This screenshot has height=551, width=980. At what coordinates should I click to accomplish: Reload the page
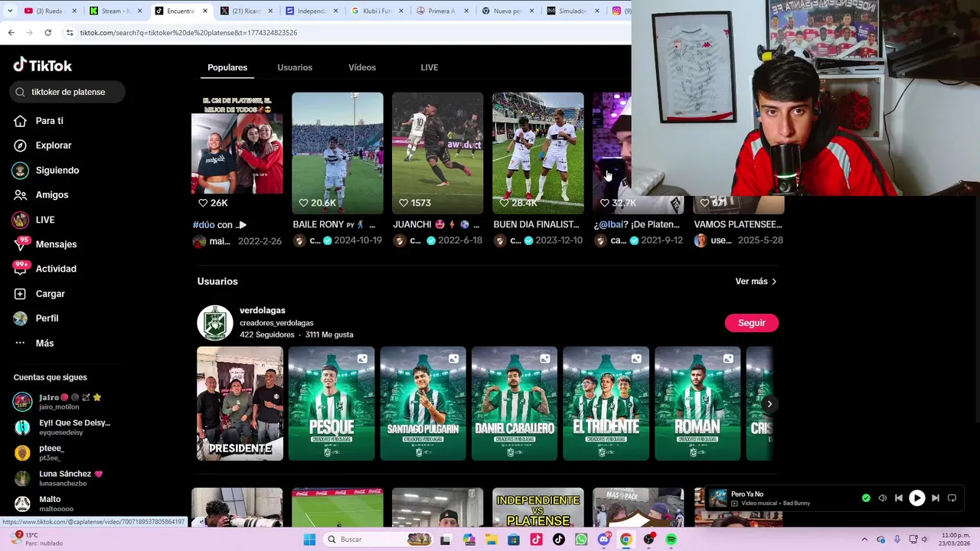point(47,33)
